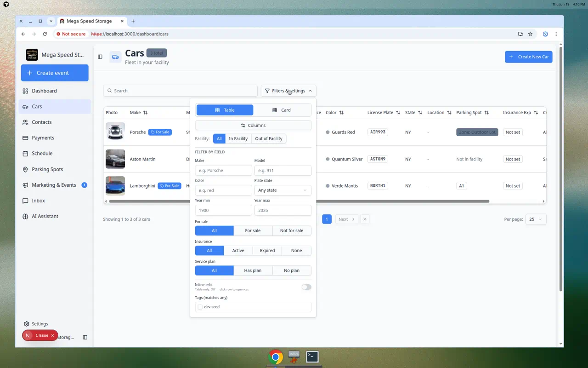Screen dimensions: 588x368
Task: Open the terminal from the dock
Action: pyautogui.click(x=312, y=356)
